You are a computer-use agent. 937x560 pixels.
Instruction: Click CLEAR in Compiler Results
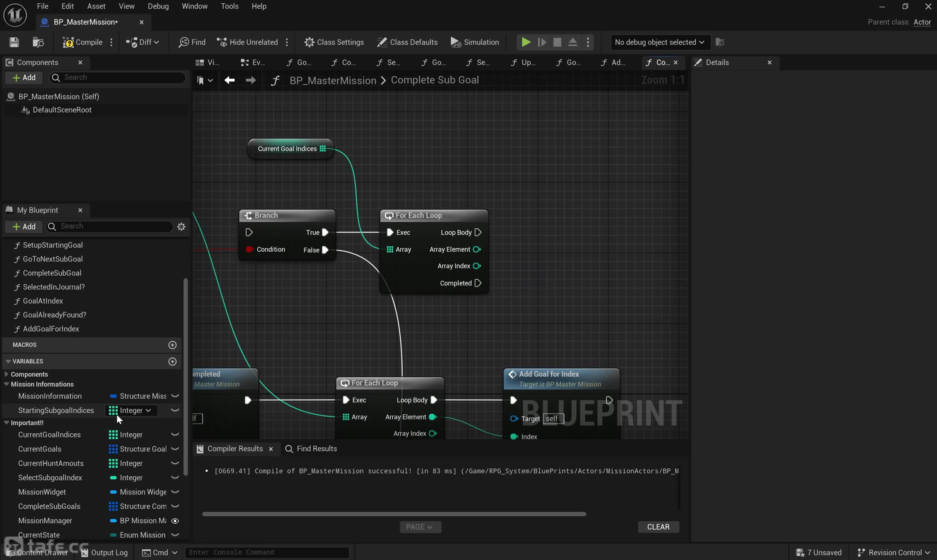click(x=658, y=527)
